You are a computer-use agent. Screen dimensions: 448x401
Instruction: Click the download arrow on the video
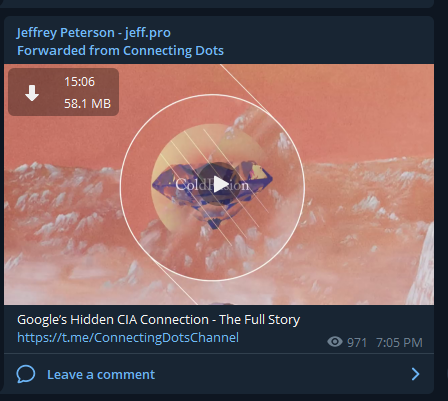tap(32, 93)
